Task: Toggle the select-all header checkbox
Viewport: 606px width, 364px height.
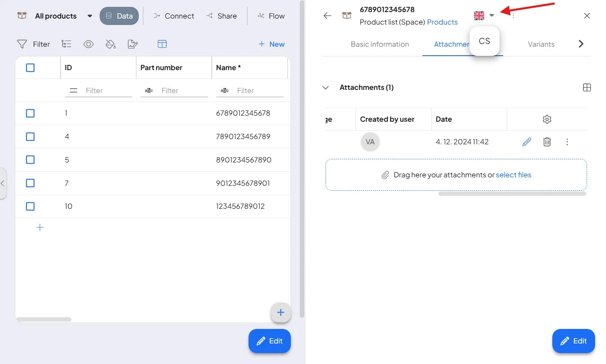Action: (x=30, y=68)
